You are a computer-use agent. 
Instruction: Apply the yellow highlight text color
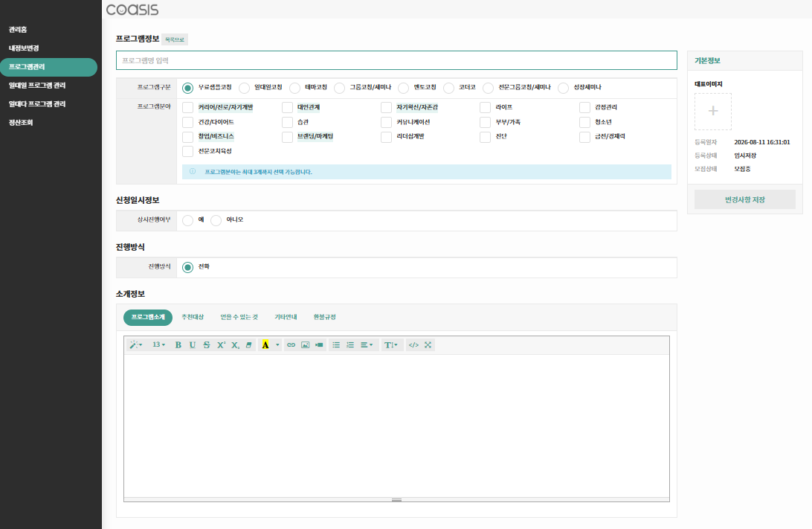pyautogui.click(x=265, y=345)
